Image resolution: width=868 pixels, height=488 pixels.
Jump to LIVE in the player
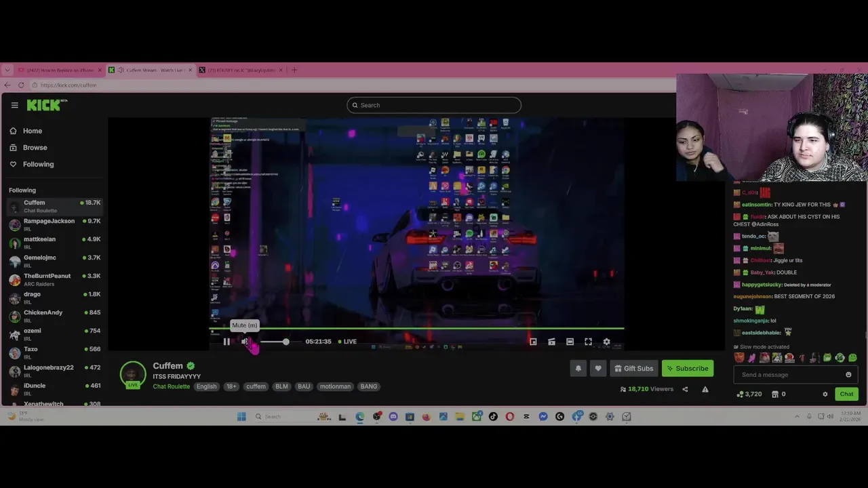coord(347,342)
